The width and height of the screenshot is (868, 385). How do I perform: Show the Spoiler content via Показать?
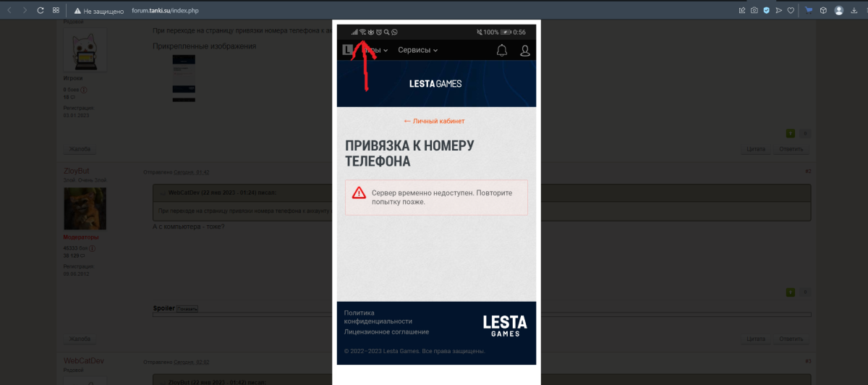click(187, 309)
